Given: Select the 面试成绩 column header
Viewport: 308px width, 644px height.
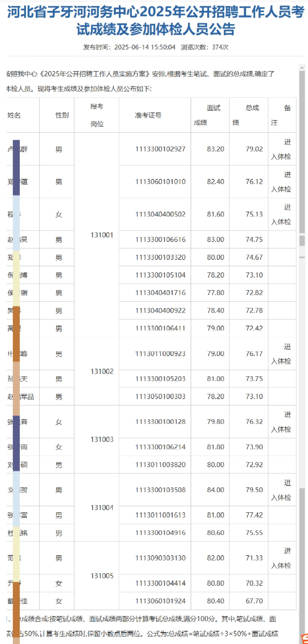Looking at the screenshot, I should (x=210, y=115).
